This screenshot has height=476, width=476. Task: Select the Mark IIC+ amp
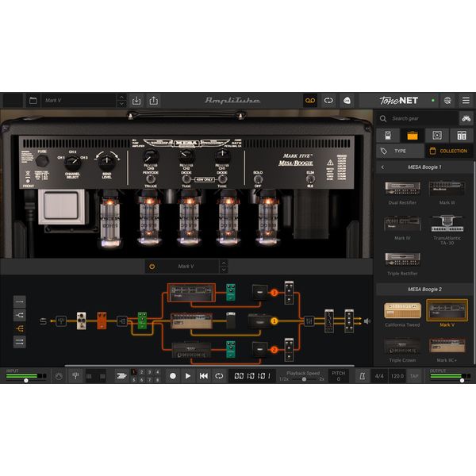tap(447, 349)
